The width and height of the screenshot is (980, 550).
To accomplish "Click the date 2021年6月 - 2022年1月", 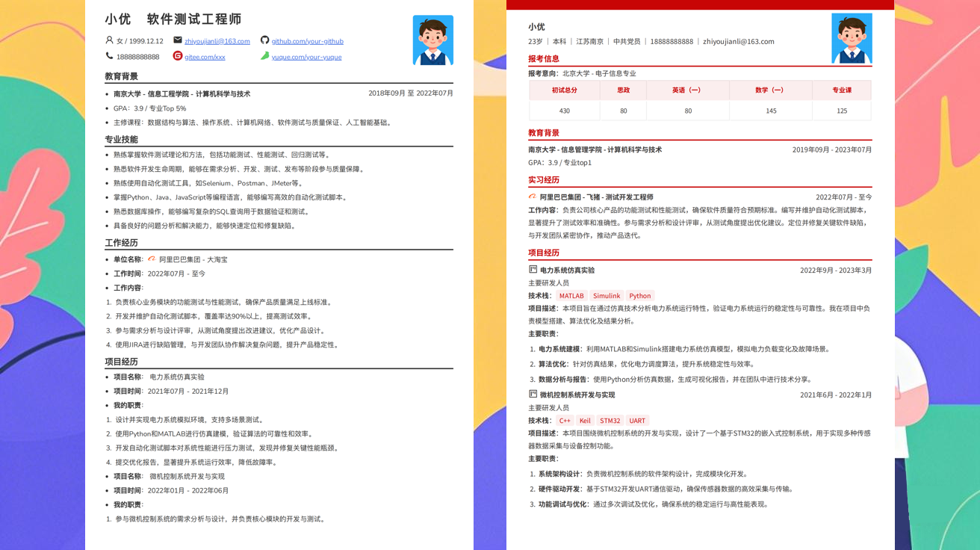I will pos(836,395).
